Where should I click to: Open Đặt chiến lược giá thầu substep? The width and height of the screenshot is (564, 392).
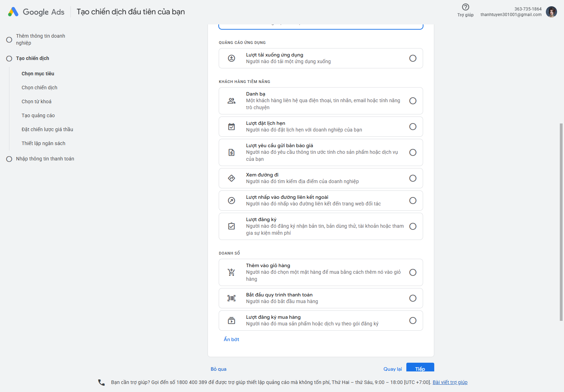(47, 129)
